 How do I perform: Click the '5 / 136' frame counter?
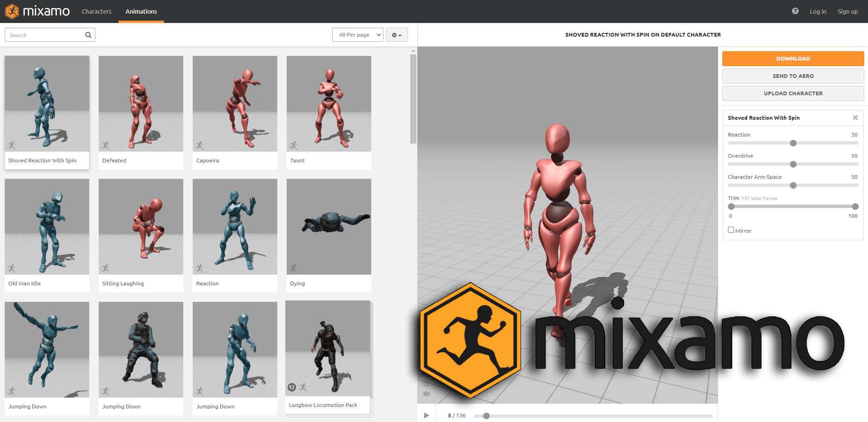pyautogui.click(x=457, y=415)
